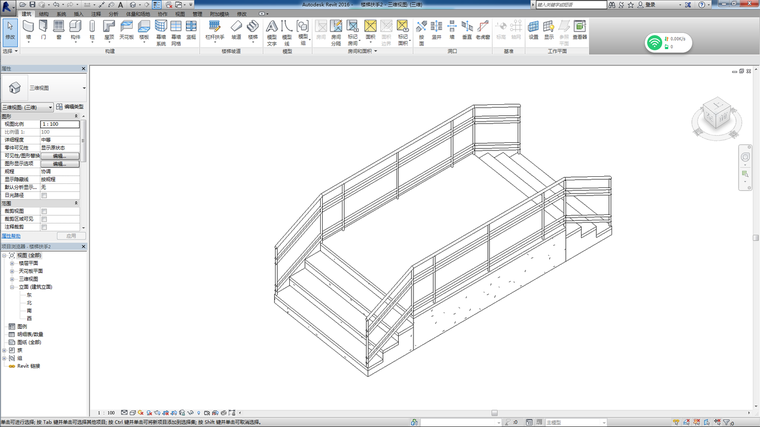Click the Text (A) icon in quick access toolbar
Screen dimensions: 760x427
[121, 4]
